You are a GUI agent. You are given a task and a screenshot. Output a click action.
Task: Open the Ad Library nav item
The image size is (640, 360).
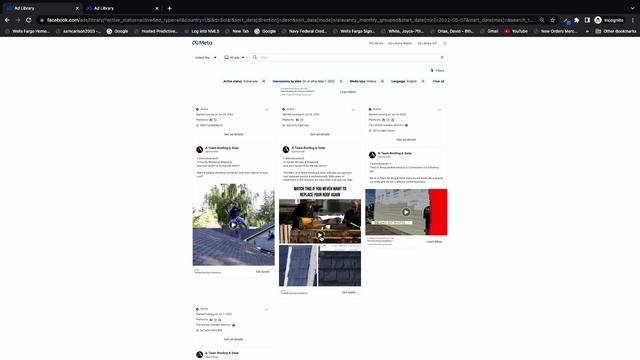point(376,43)
